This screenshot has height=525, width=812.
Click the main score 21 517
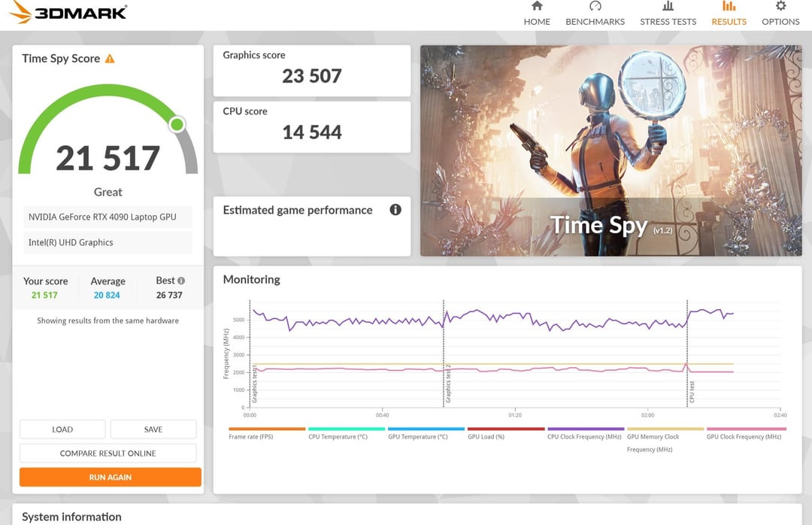coord(108,158)
